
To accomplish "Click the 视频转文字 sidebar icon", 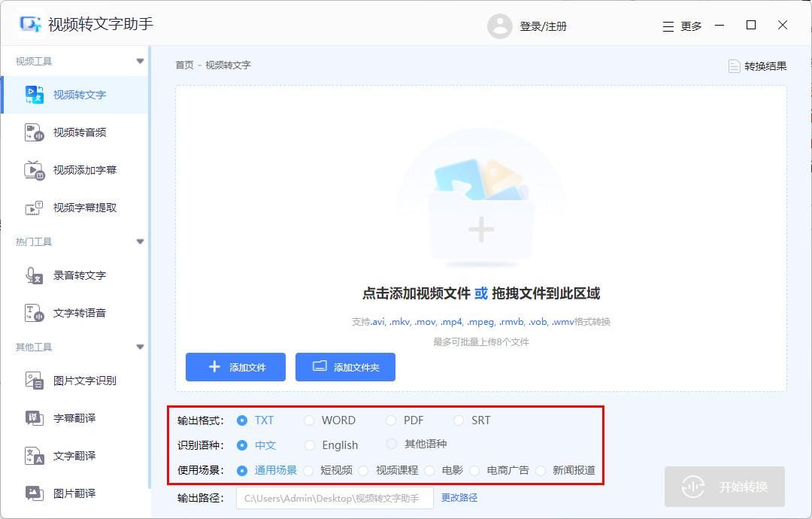I will tap(34, 95).
